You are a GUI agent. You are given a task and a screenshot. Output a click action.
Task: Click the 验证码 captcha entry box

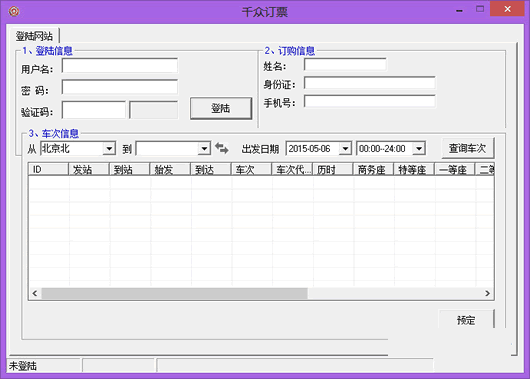[x=94, y=110]
